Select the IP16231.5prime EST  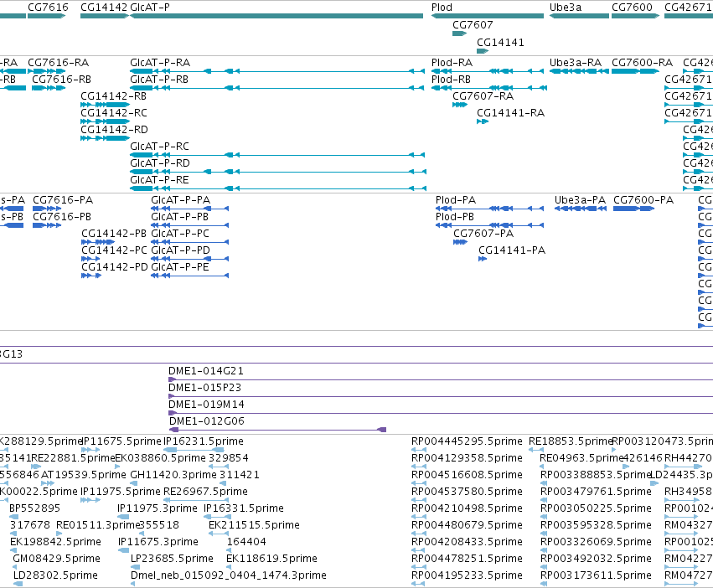(x=194, y=450)
